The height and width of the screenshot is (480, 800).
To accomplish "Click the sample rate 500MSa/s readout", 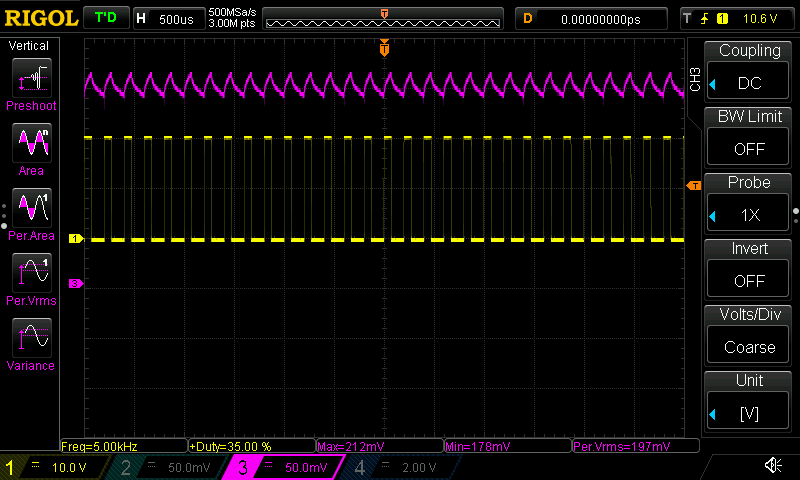I will coord(232,12).
